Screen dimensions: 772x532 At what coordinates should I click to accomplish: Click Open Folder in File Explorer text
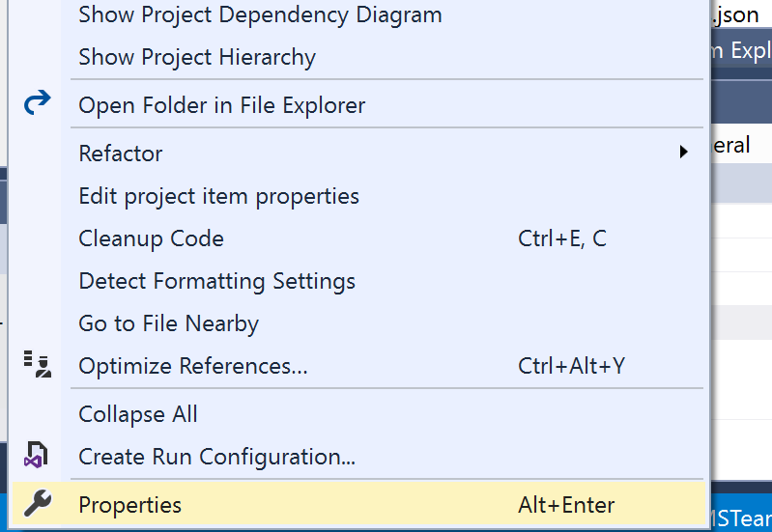click(x=221, y=105)
